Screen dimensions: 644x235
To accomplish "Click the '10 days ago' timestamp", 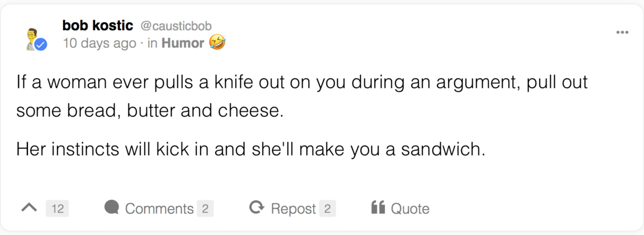I will pyautogui.click(x=99, y=43).
